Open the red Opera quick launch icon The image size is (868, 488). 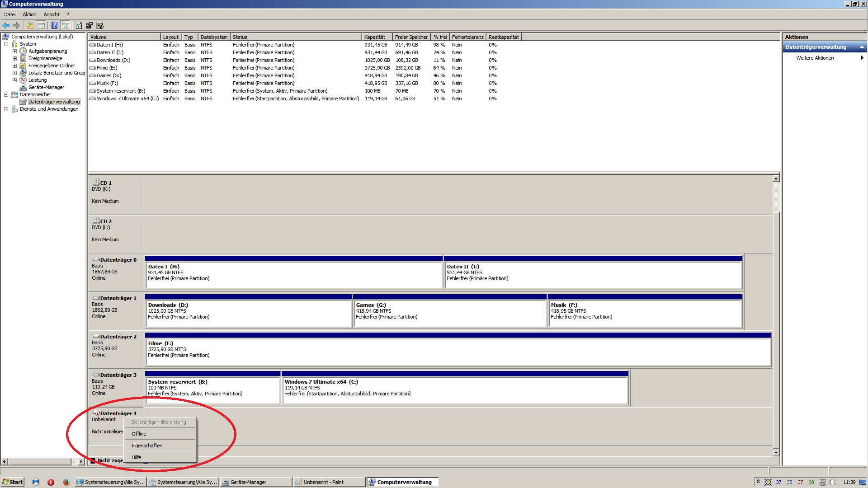click(51, 482)
